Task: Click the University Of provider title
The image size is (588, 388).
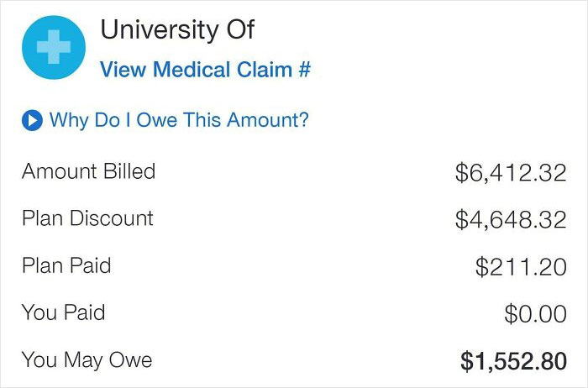Action: click(x=176, y=30)
